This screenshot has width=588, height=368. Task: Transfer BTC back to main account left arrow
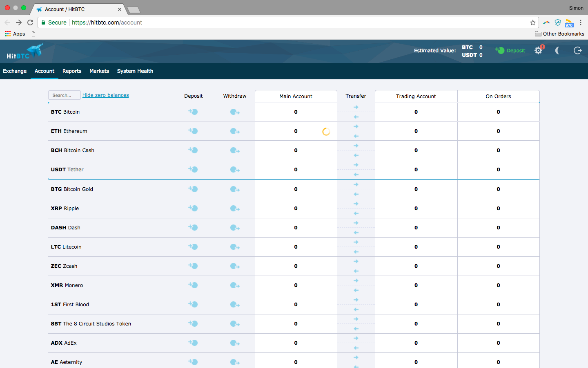pyautogui.click(x=356, y=117)
